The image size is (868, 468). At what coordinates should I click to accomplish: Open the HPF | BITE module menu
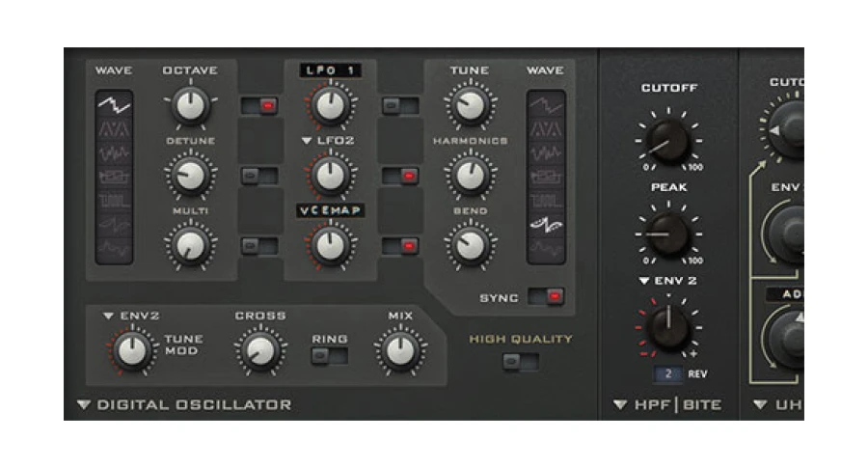tap(620, 405)
